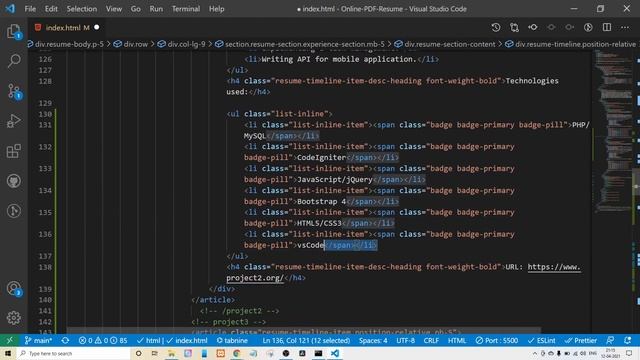The width and height of the screenshot is (640, 360).
Task: Click the Prettier status bar item
Action: (x=580, y=340)
